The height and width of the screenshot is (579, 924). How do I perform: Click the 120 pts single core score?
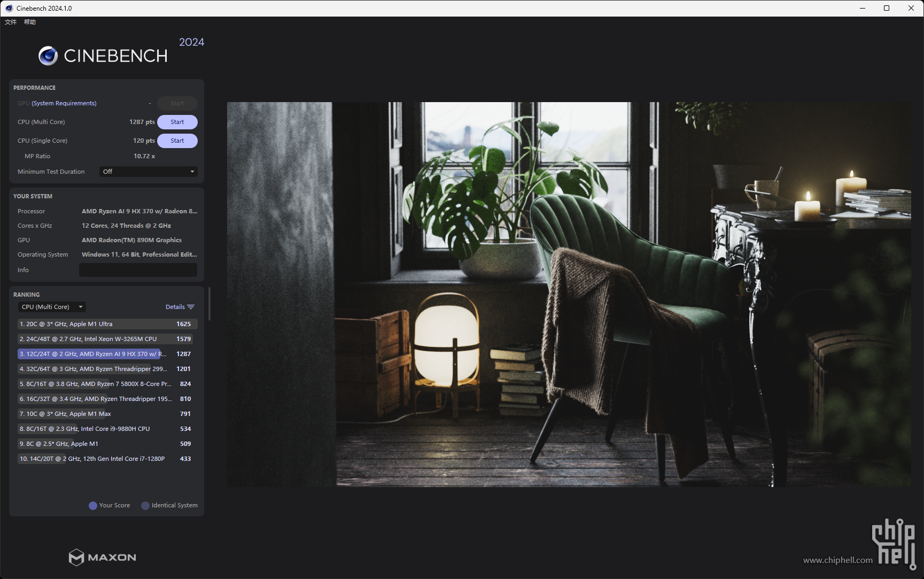144,141
